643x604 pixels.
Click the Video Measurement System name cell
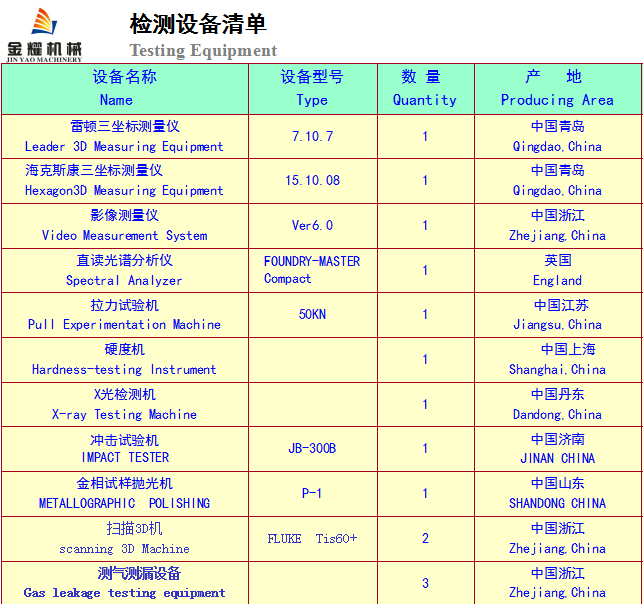125,225
